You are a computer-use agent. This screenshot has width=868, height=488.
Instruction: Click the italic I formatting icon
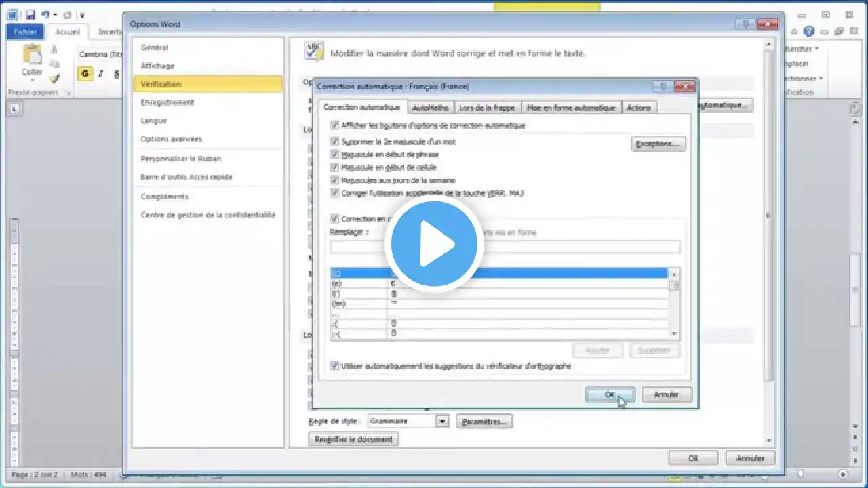coord(100,74)
